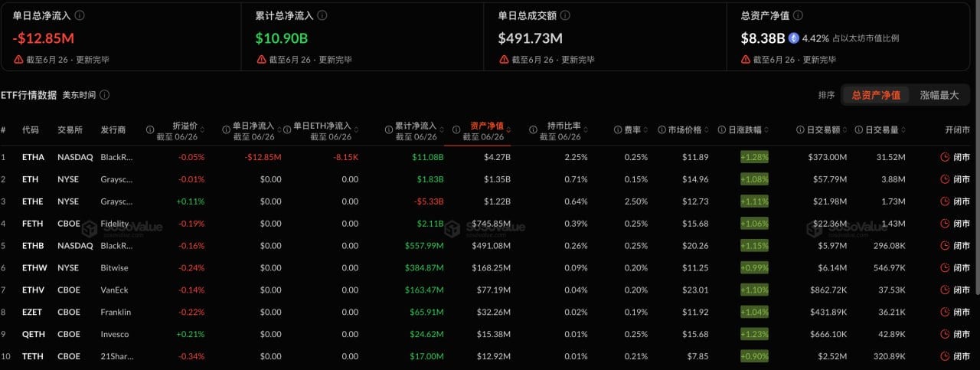Open the FETH ticker

click(33, 224)
